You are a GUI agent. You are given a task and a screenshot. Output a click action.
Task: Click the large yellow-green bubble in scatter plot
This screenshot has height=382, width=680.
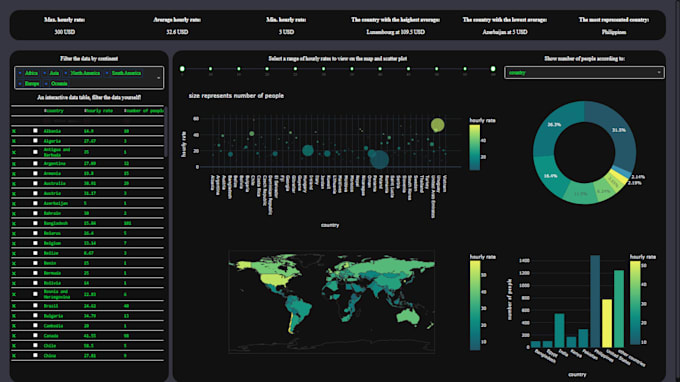click(x=438, y=125)
